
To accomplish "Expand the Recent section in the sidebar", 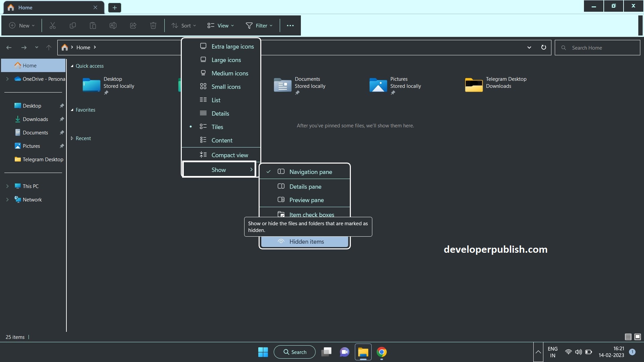I will click(71, 138).
